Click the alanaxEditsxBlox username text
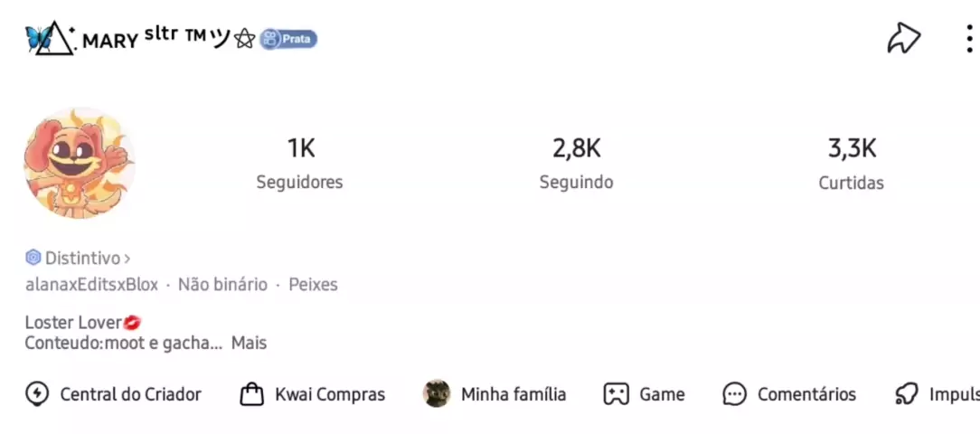The width and height of the screenshot is (980, 434). (91, 284)
